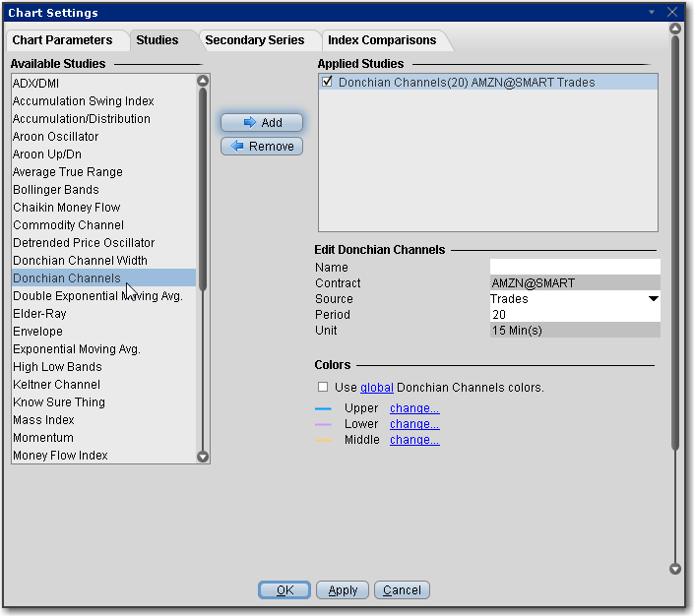Click the Add study arrow button
Viewport: 694px width, 616px height.
pos(261,122)
